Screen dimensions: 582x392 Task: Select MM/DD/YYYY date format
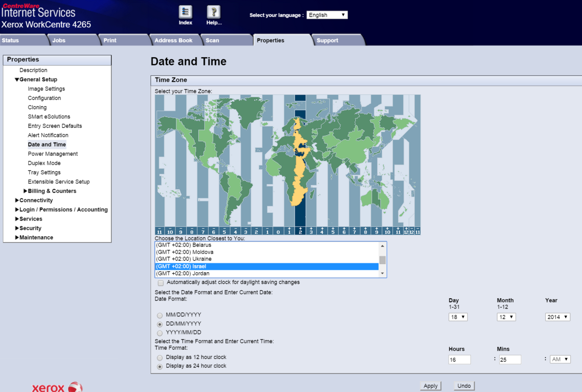pos(160,315)
